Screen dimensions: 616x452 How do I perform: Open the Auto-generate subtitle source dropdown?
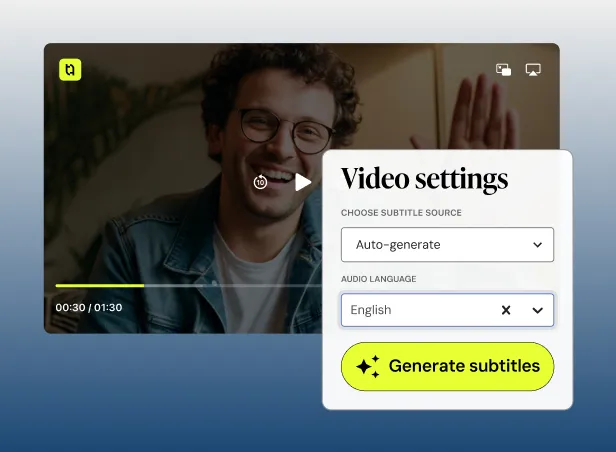pos(447,245)
